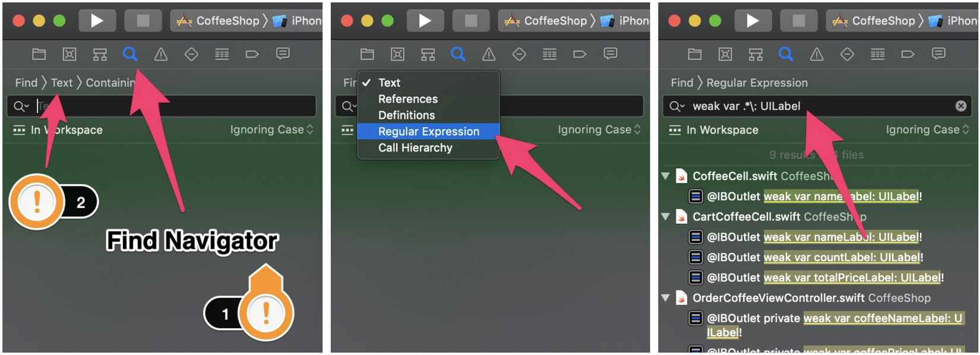Stop the build in the middle panel
The width and height of the screenshot is (980, 355).
click(x=471, y=21)
